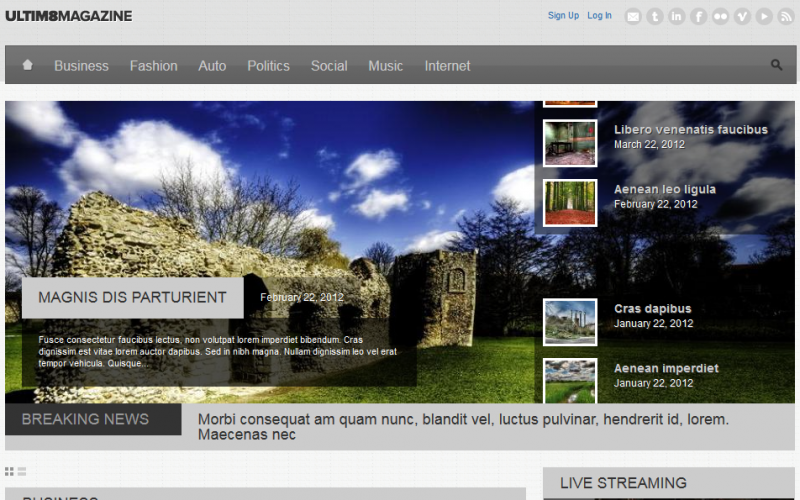Select Politics in the navigation bar

[x=268, y=66]
